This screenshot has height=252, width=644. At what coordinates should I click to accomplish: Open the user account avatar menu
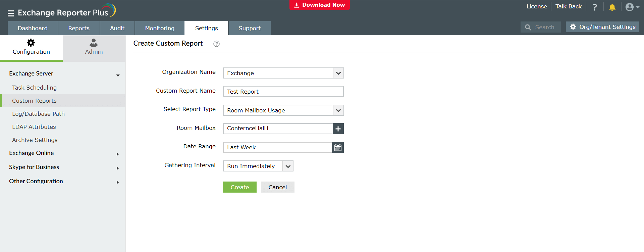(x=632, y=7)
